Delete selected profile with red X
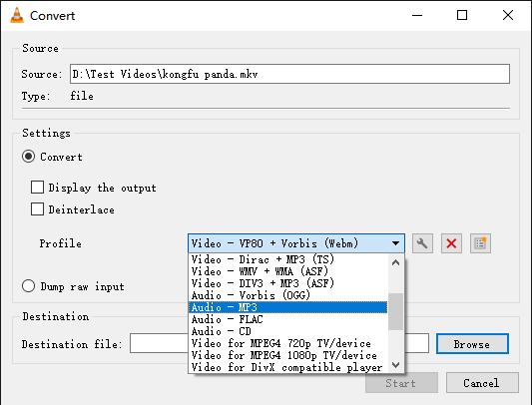 (451, 243)
